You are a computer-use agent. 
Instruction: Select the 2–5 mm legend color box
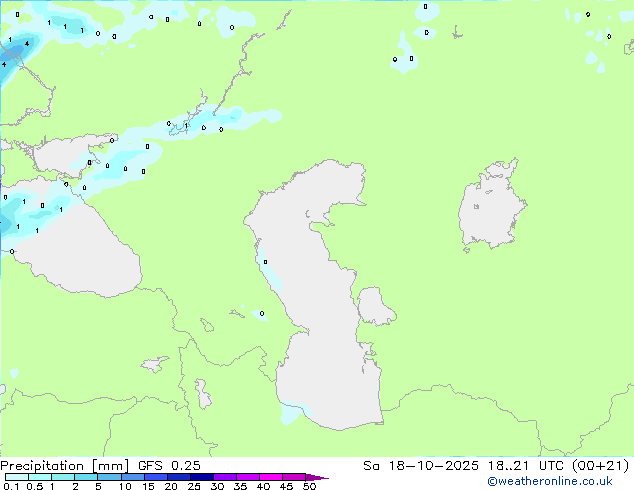[86, 477]
